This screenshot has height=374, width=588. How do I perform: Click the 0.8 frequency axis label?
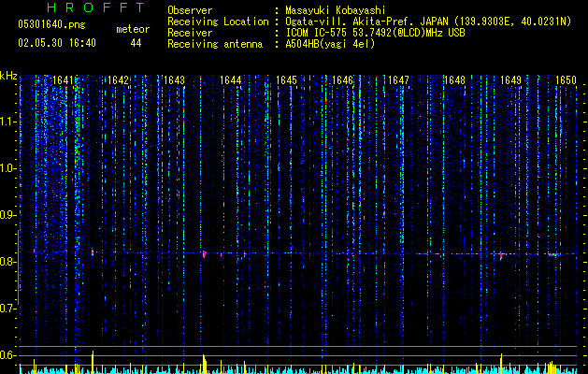[x=8, y=262]
